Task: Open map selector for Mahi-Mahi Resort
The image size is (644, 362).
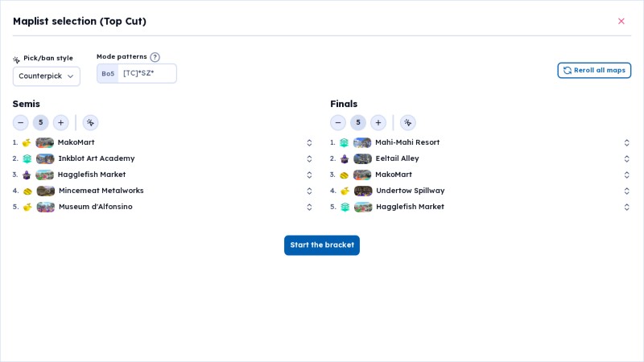Action: (627, 142)
